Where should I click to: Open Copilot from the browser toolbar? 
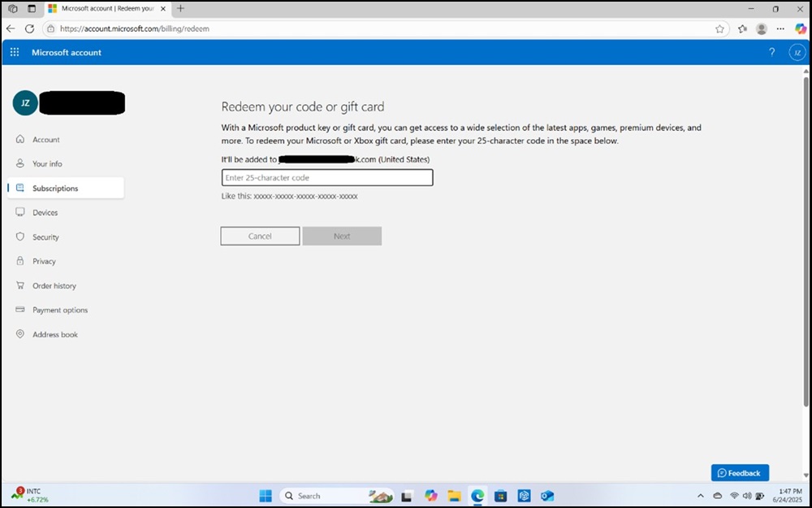(800, 28)
